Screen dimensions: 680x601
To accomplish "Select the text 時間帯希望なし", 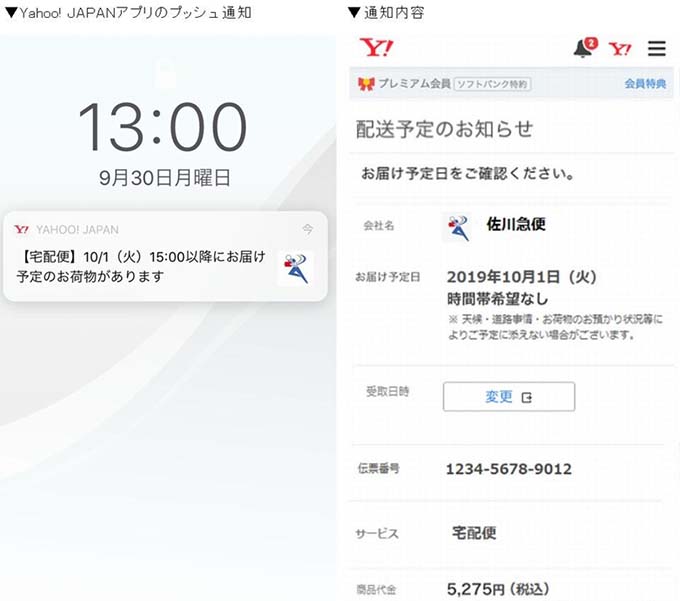I will pyautogui.click(x=497, y=298).
